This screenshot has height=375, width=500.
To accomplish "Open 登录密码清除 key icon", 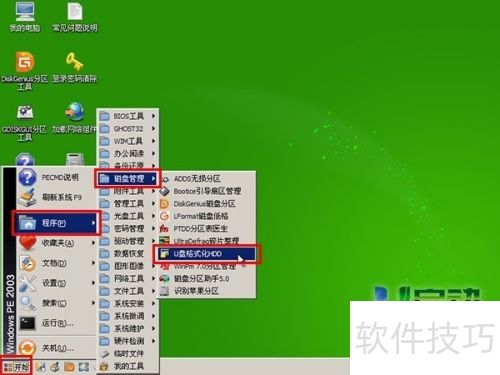I will (x=75, y=67).
